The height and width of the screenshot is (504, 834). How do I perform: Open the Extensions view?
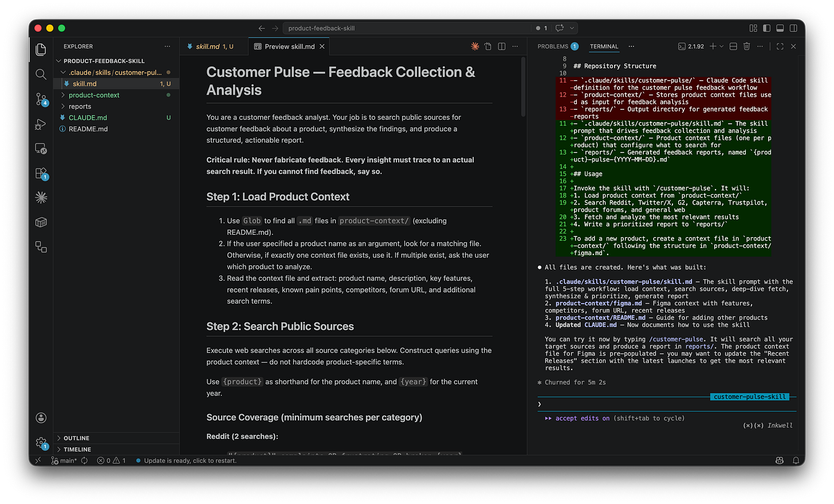click(41, 172)
